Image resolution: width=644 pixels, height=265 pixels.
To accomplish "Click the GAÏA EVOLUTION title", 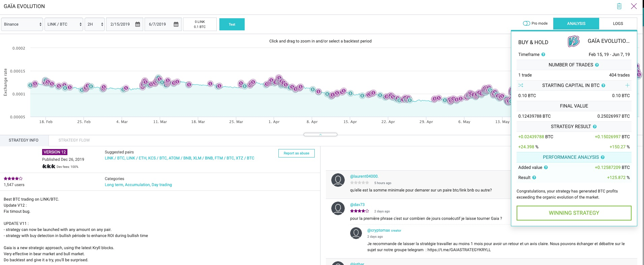I will pos(24,6).
